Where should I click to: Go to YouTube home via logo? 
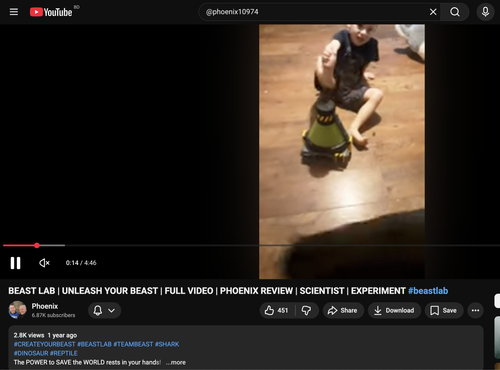(x=51, y=12)
